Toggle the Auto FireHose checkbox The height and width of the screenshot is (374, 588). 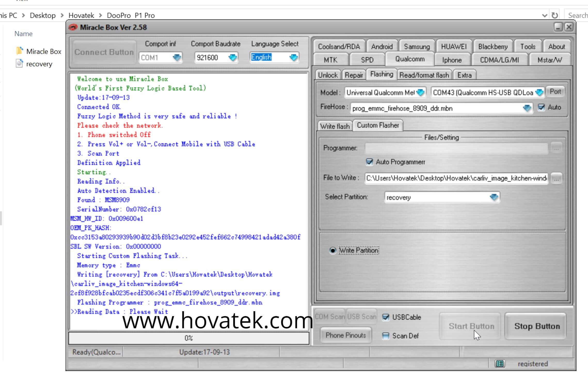541,107
